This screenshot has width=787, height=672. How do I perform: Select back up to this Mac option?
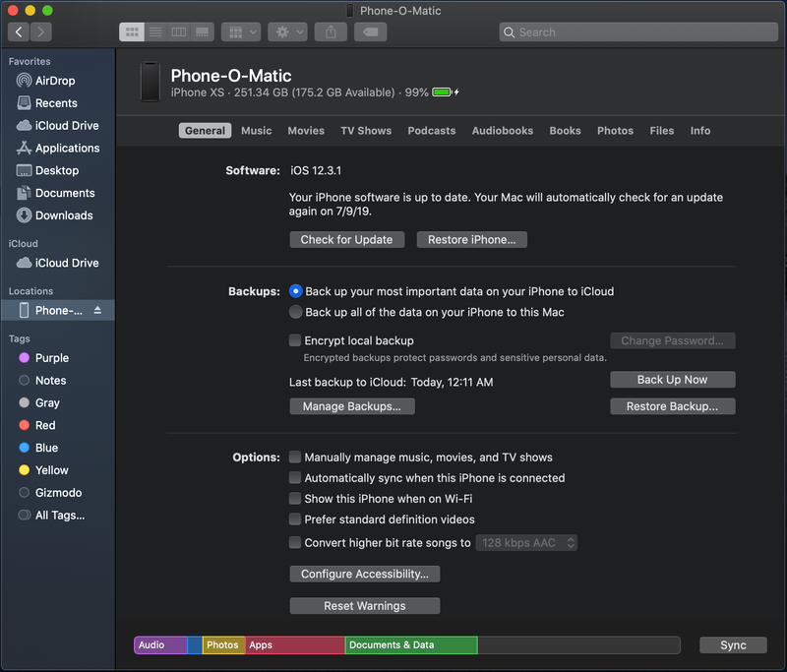point(296,312)
